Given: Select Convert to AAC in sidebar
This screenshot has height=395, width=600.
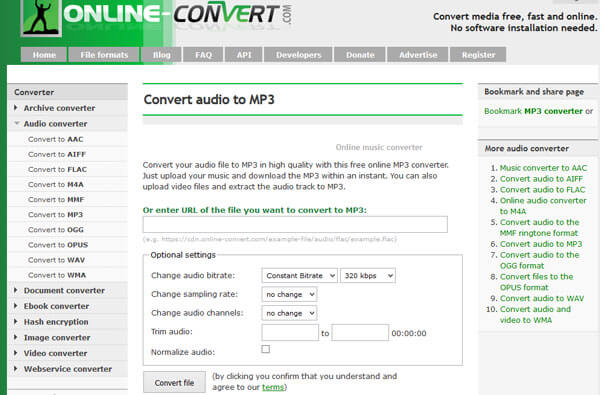Looking at the screenshot, I should [x=55, y=139].
